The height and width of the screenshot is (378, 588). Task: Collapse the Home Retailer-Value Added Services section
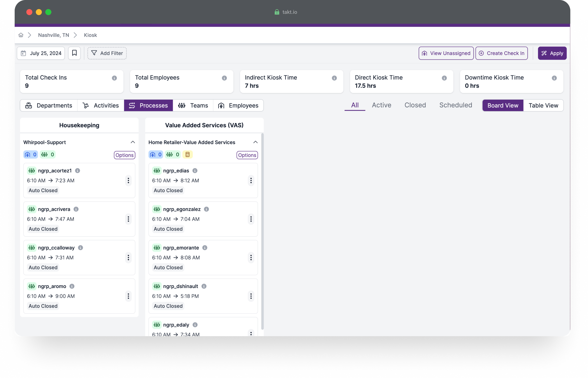point(256,142)
